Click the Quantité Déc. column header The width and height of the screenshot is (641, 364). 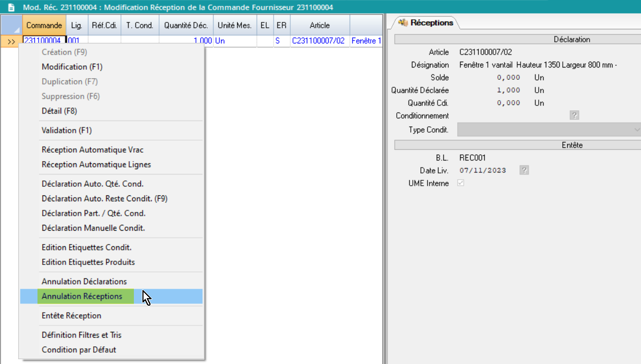click(186, 25)
